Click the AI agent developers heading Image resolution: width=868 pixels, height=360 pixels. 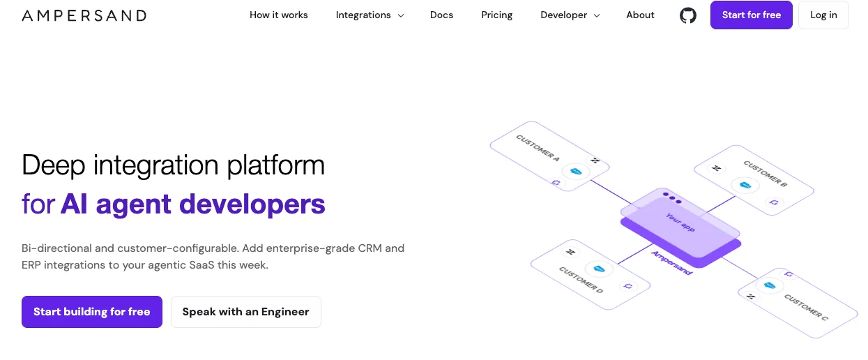click(x=193, y=204)
